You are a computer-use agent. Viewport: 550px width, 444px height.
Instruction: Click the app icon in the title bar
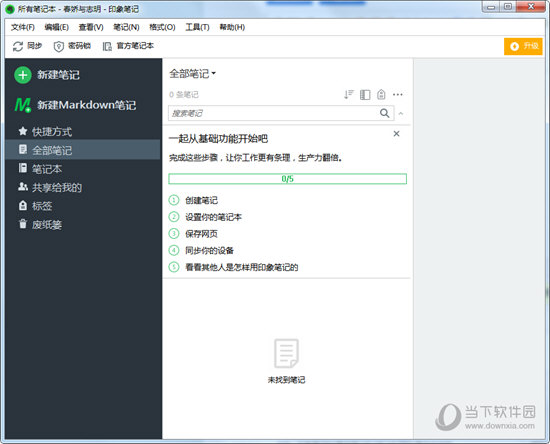pyautogui.click(x=10, y=9)
